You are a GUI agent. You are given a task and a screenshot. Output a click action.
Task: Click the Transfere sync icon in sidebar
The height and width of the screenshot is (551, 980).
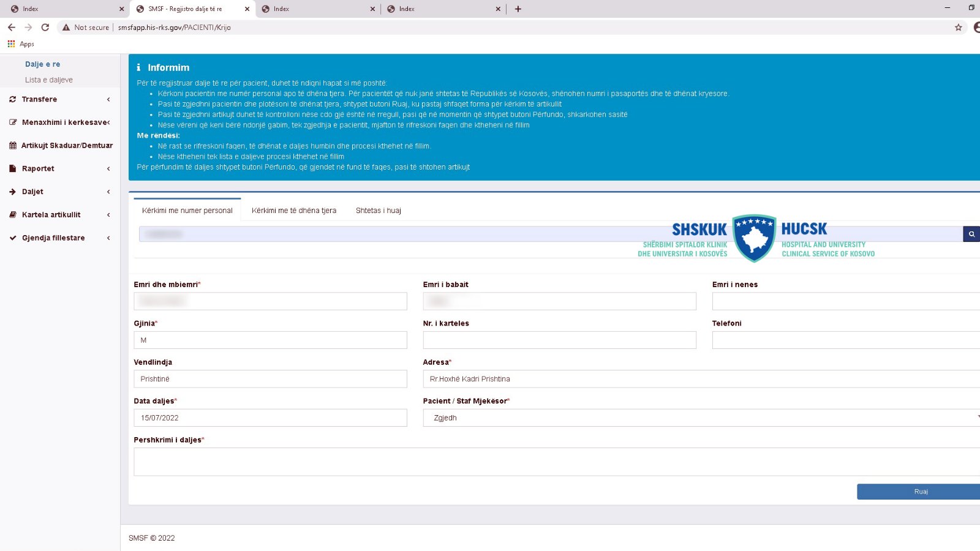tap(12, 99)
